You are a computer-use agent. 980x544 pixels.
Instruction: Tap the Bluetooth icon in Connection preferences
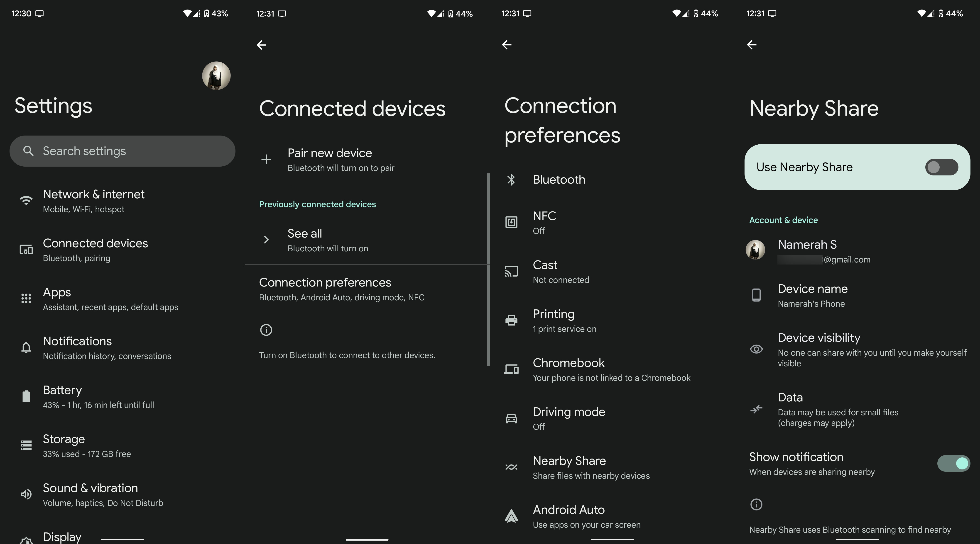point(511,179)
